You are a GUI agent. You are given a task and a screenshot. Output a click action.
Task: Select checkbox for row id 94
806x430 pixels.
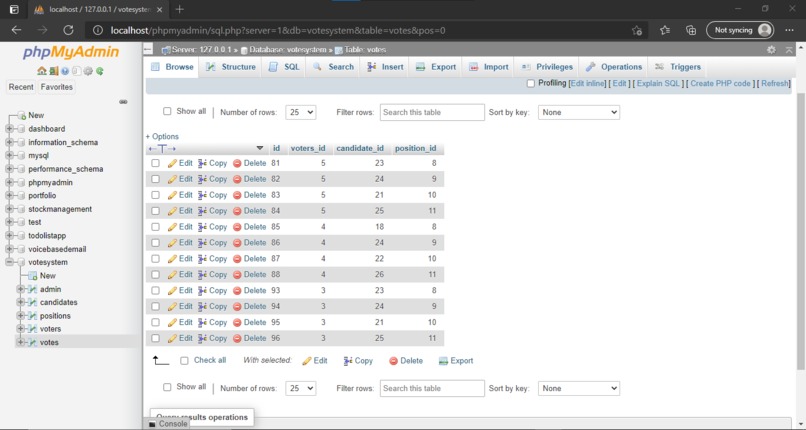click(x=155, y=307)
